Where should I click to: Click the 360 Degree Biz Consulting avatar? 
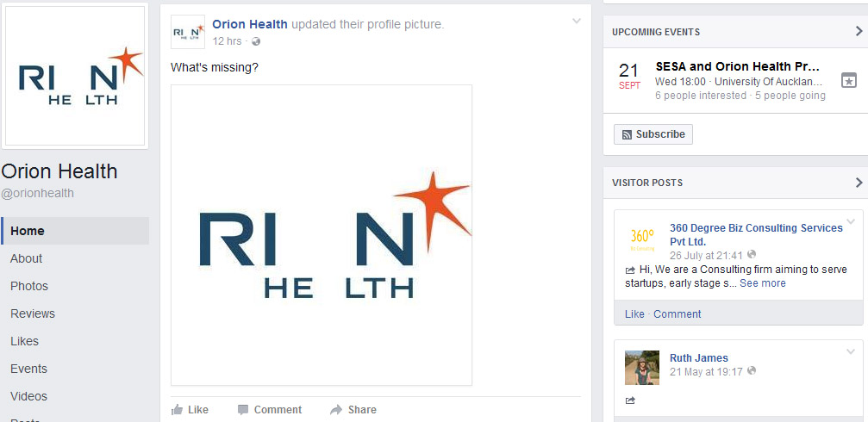tap(642, 240)
